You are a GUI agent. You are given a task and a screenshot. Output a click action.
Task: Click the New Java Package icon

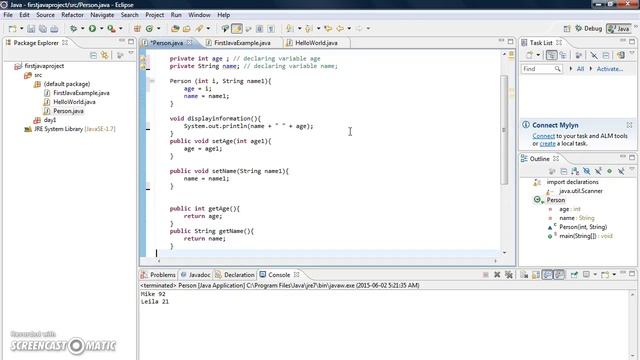point(137,29)
